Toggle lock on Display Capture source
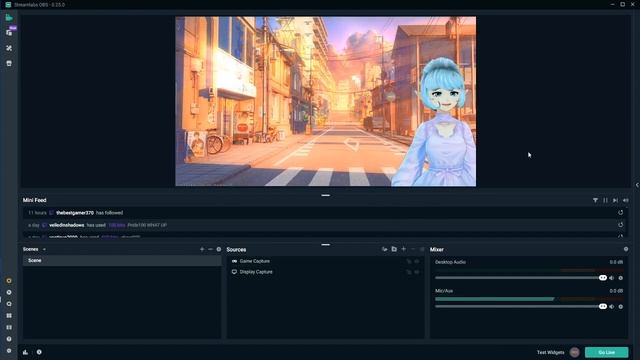640x360 pixels. point(409,272)
